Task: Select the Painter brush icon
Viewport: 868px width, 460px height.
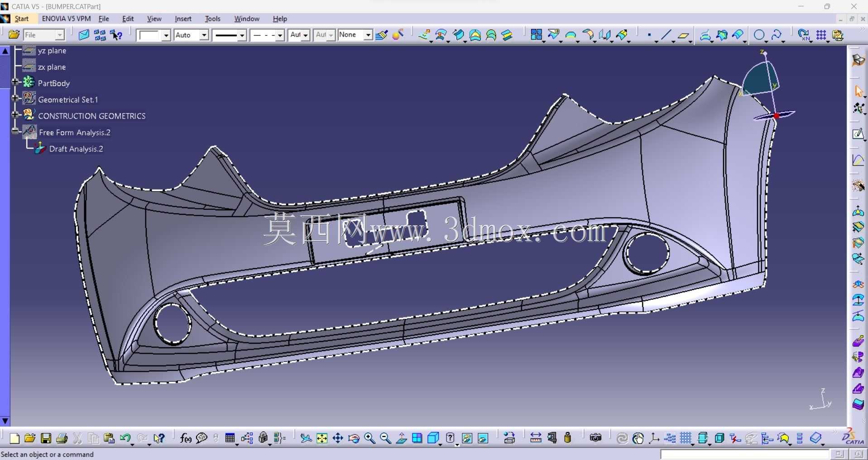Action: 381,35
